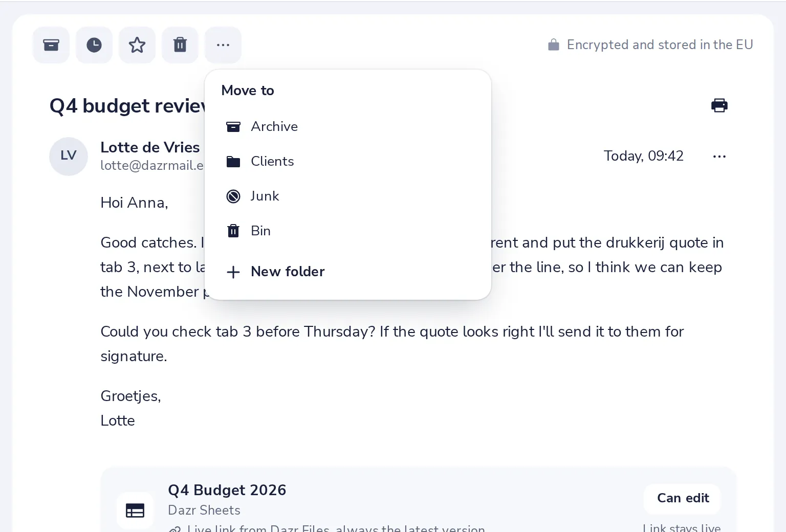Click the Junk blocked-circle icon

233,196
